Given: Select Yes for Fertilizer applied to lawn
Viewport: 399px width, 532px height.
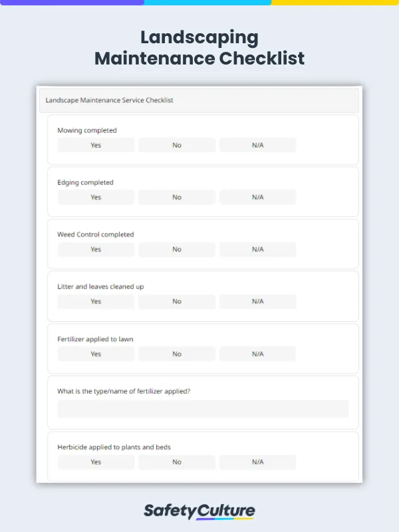Looking at the screenshot, I should pos(95,354).
